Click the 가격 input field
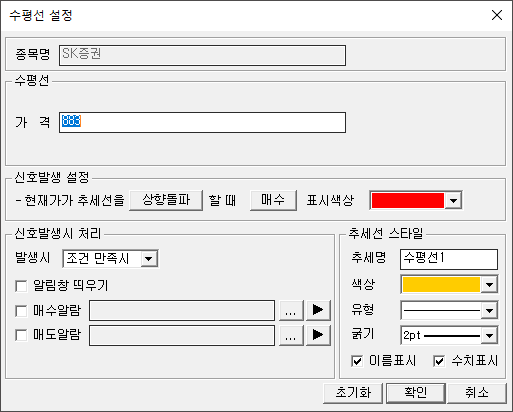This screenshot has height=412, width=513. (x=202, y=122)
